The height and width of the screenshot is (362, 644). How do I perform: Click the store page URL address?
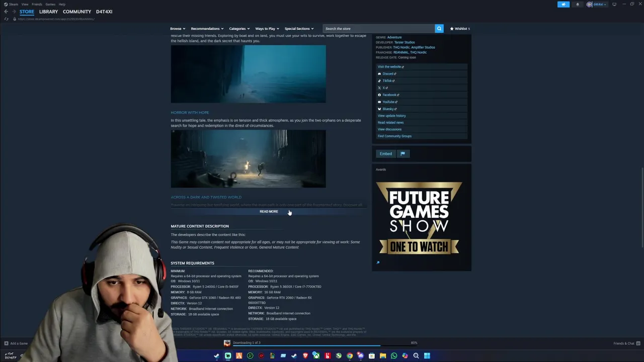tap(56, 19)
